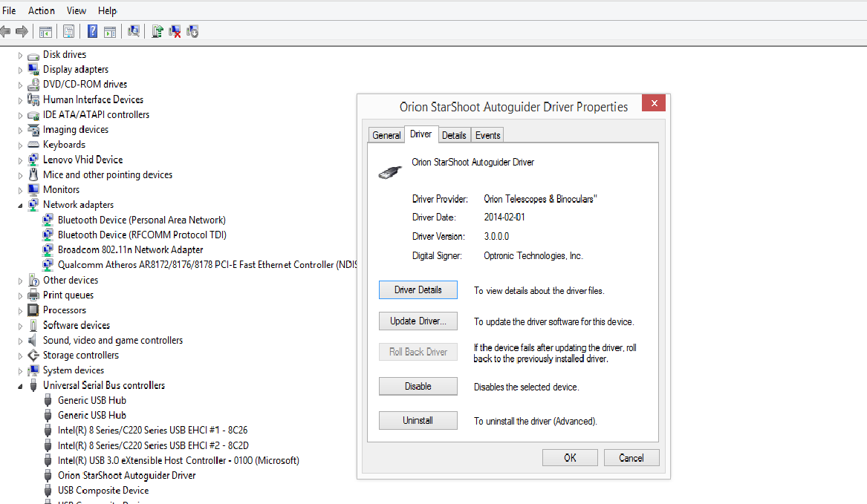Toggle show/hide console tree icon
The height and width of the screenshot is (504, 867).
[45, 32]
